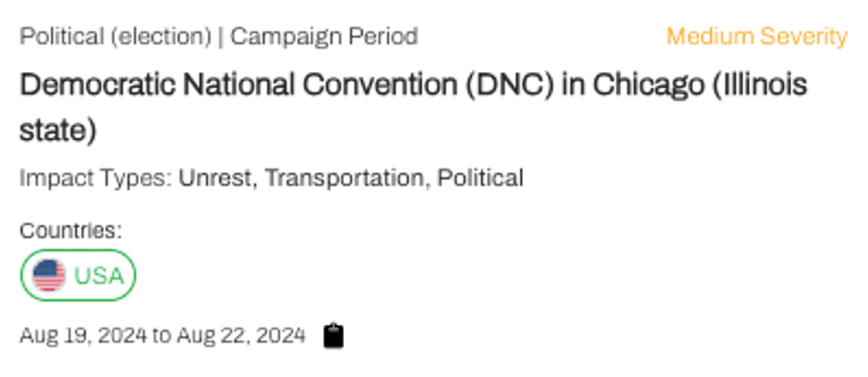Click the Medium Severity label
This screenshot has width=868, height=377.
pos(756,36)
